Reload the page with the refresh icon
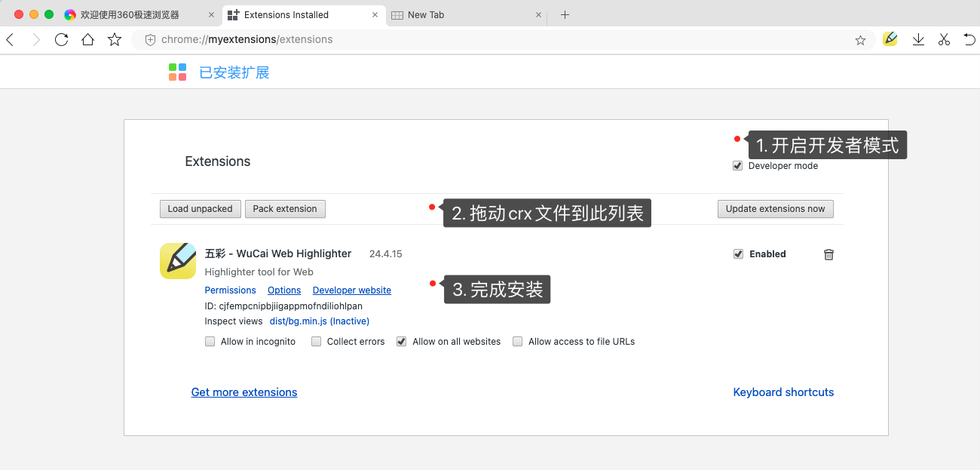 (62, 40)
